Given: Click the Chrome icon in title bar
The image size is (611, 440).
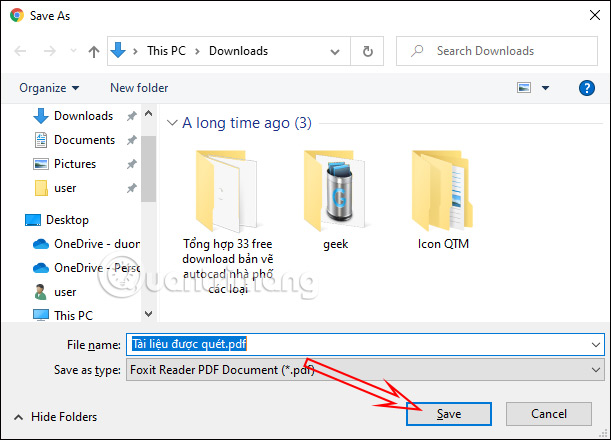Looking at the screenshot, I should (x=17, y=16).
